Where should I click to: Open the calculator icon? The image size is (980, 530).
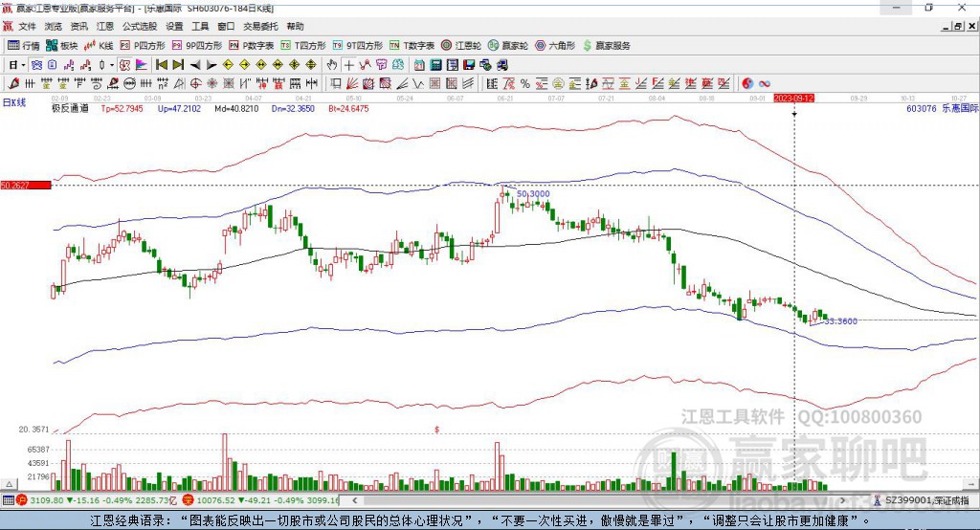click(x=435, y=65)
